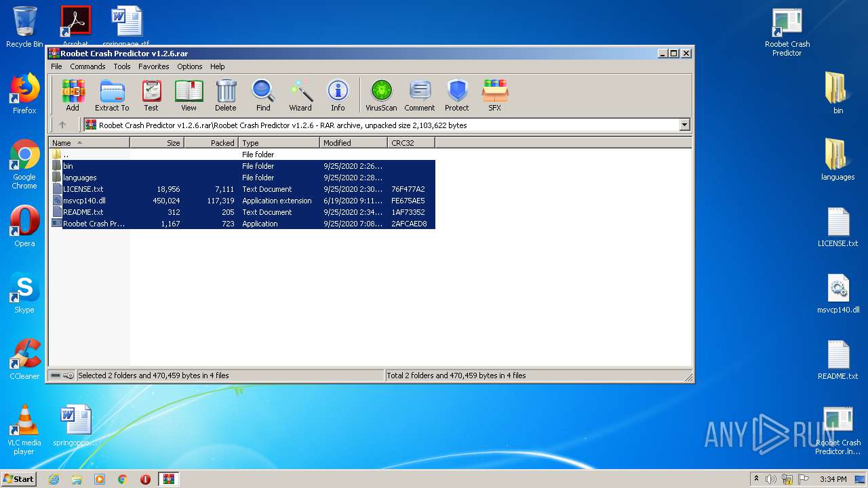Click LICENSE.txt file on desktop
Image resolution: width=868 pixels, height=488 pixels.
[838, 226]
